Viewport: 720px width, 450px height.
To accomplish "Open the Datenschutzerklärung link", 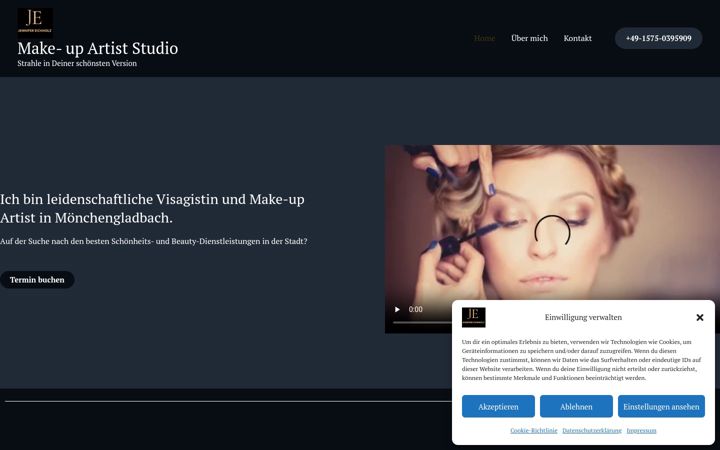I will coord(592,430).
